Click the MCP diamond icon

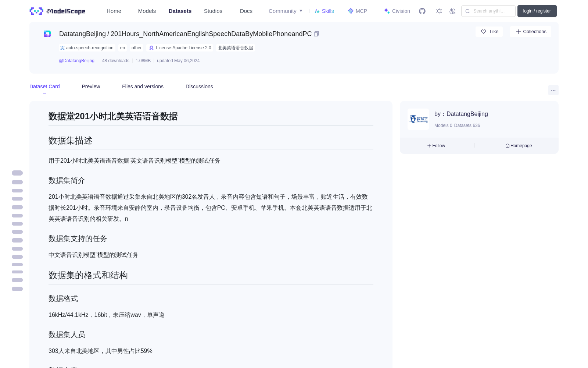351,11
